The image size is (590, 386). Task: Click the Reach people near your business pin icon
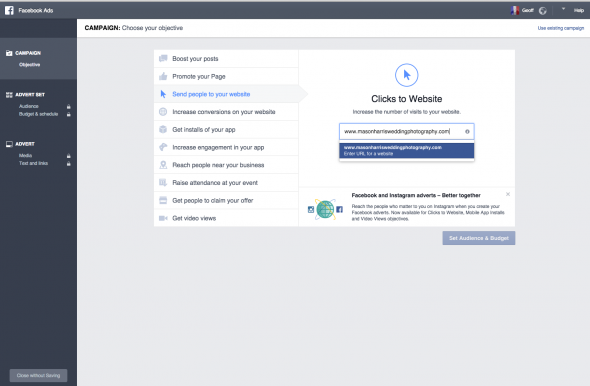(x=163, y=165)
